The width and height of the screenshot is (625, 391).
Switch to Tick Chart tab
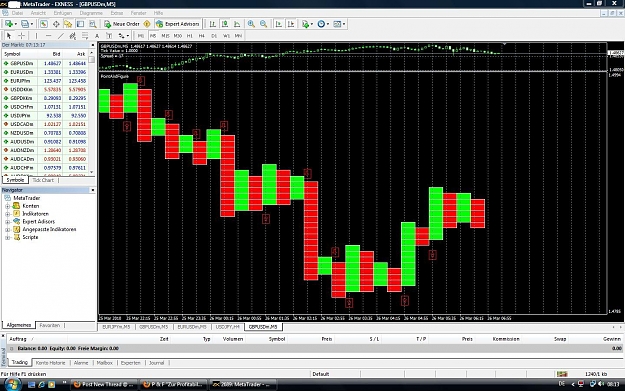coord(43,181)
